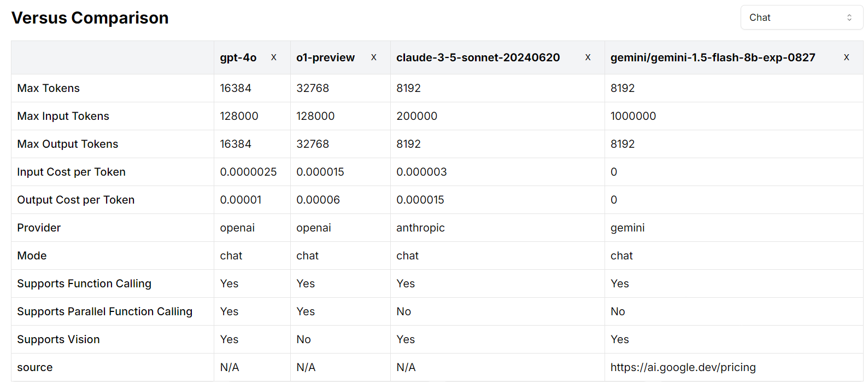The height and width of the screenshot is (382, 868).
Task: Remove the o1-preview column using X
Action: point(374,57)
